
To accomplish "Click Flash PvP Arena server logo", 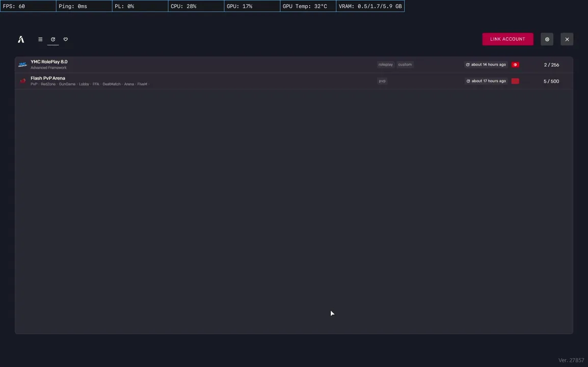I will pos(22,81).
